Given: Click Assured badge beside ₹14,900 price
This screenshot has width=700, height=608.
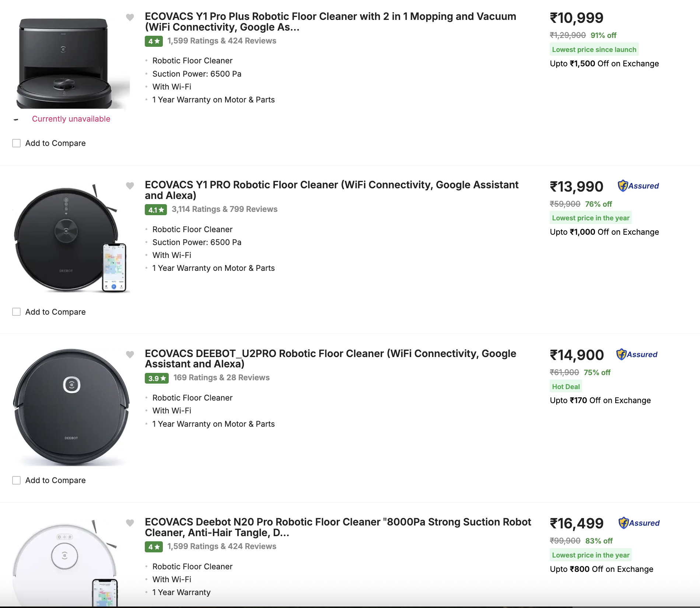Looking at the screenshot, I should 637,354.
